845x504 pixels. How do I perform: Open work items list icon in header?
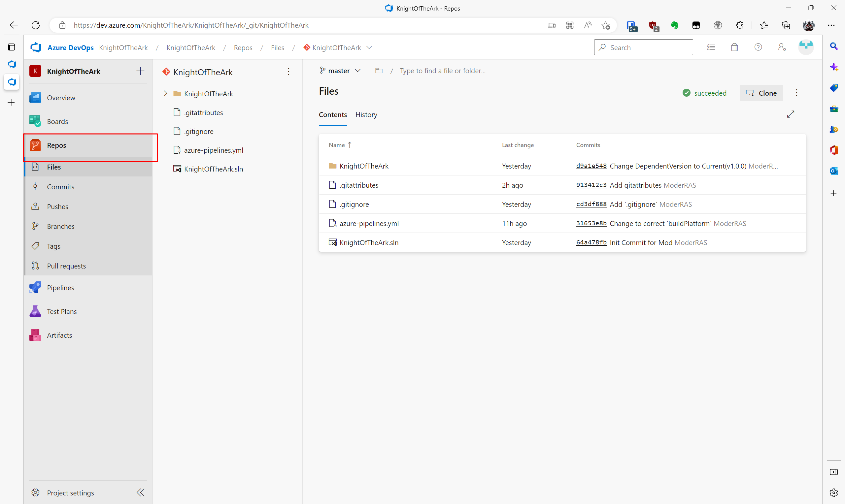(x=711, y=47)
